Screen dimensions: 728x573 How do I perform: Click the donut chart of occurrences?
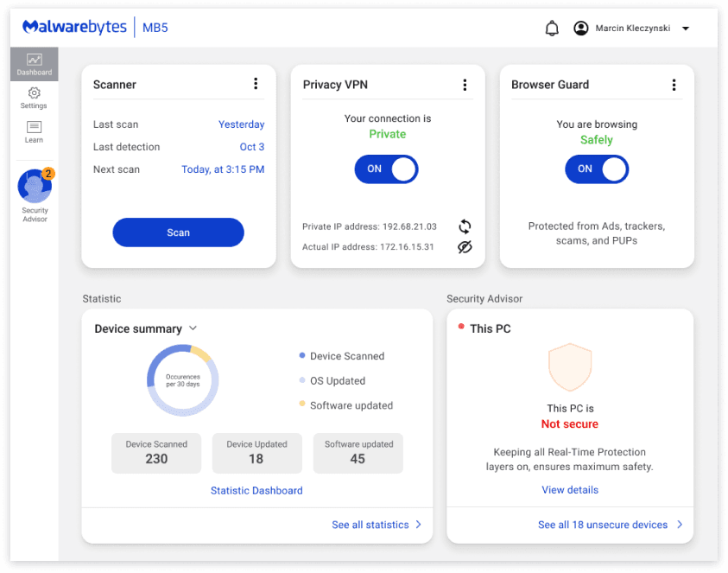183,380
